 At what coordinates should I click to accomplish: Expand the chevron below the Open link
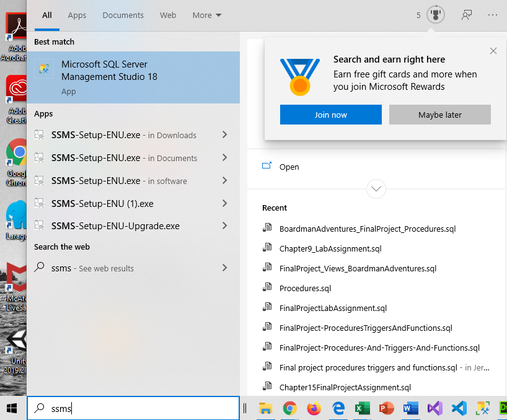[376, 188]
